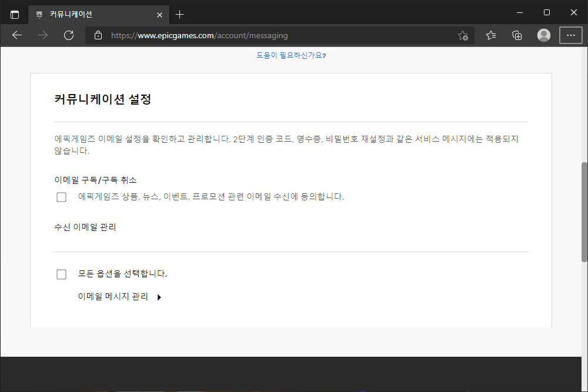Image resolution: width=588 pixels, height=392 pixels.
Task: Click the 이메일 구독/구독 취소 label
Action: [96, 180]
